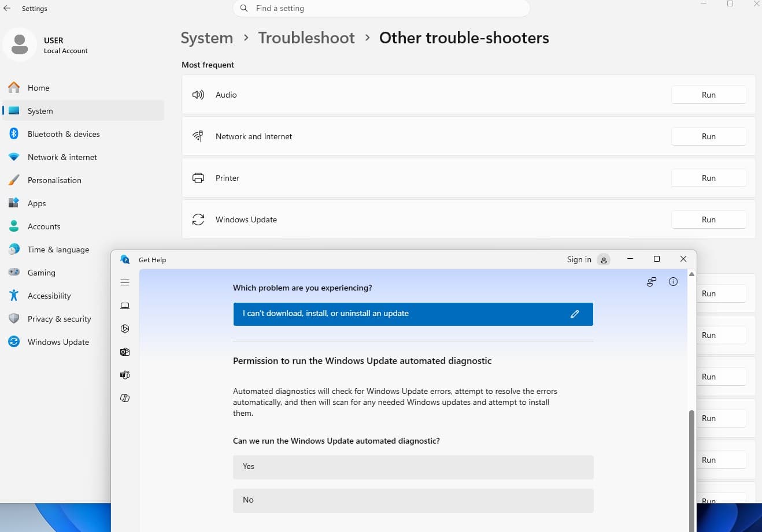Click the Settings back arrow
This screenshot has height=532, width=762.
pos(7,8)
